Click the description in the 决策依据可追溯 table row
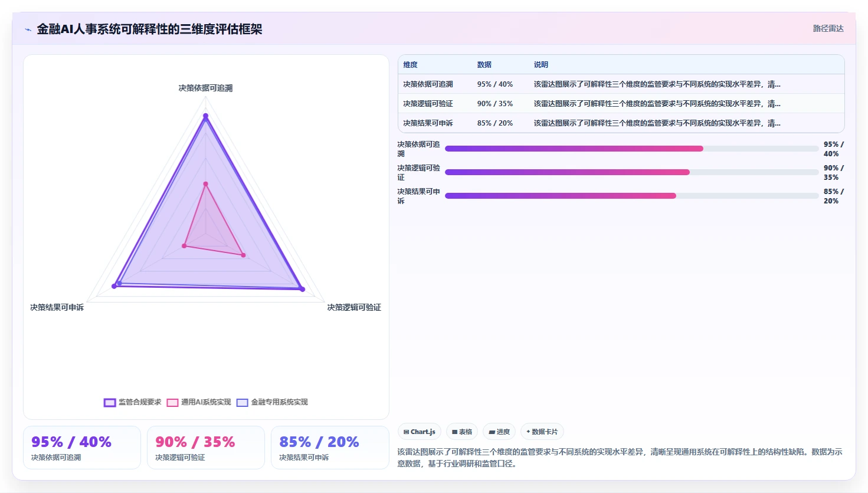The height and width of the screenshot is (493, 868). (657, 84)
